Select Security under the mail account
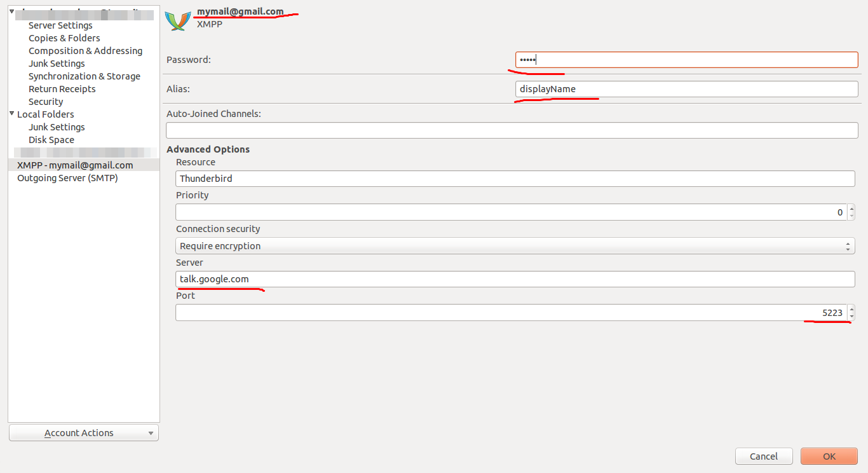 point(46,102)
